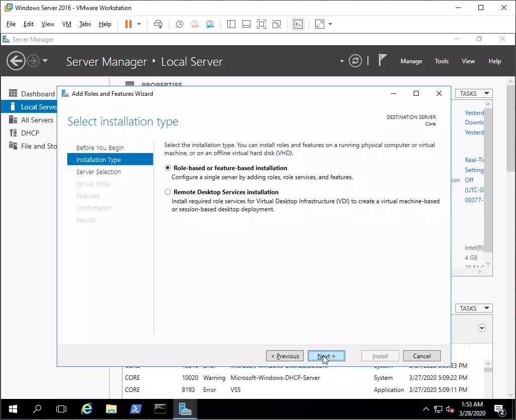Screen dimensions: 516x420
Task: Cancel the Add Roles and Features Wizard
Action: coord(422,356)
